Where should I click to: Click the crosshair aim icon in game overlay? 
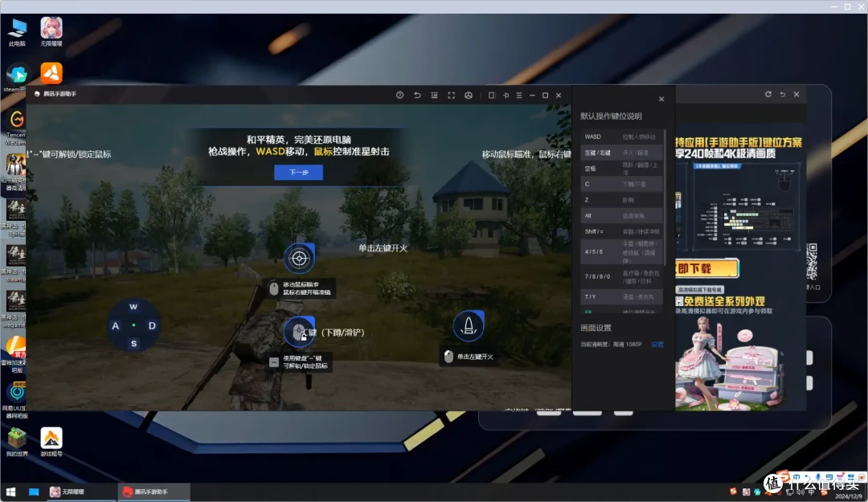pyautogui.click(x=300, y=259)
